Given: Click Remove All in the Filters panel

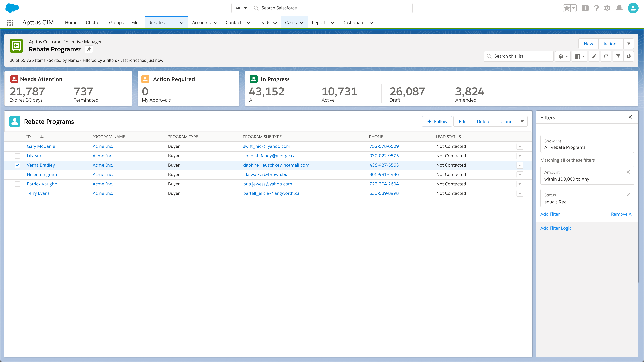Looking at the screenshot, I should tap(622, 214).
